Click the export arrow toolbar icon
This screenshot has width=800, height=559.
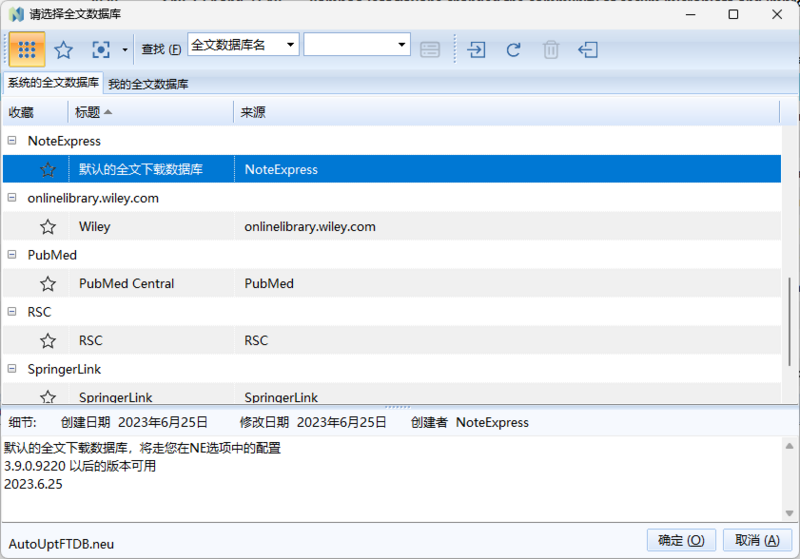(x=588, y=50)
